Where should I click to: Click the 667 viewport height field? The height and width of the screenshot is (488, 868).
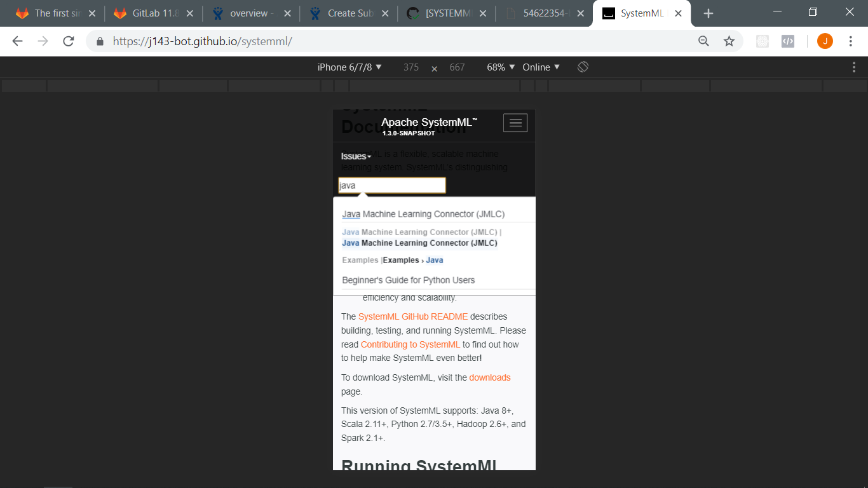[457, 67]
